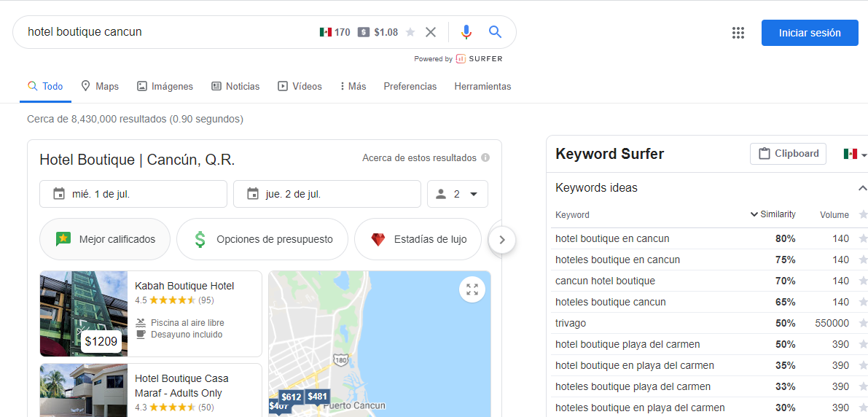Filter by Estadías de lujo chip

coord(418,239)
